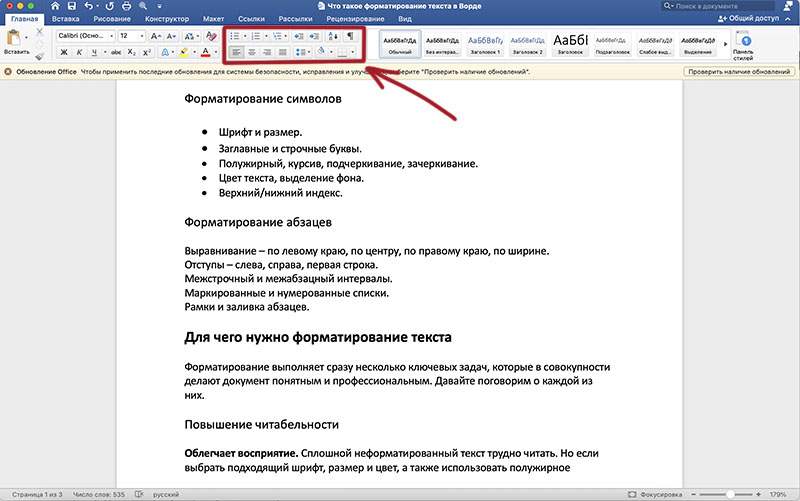Decrease paragraph indent
The width and height of the screenshot is (800, 501).
coord(299,36)
